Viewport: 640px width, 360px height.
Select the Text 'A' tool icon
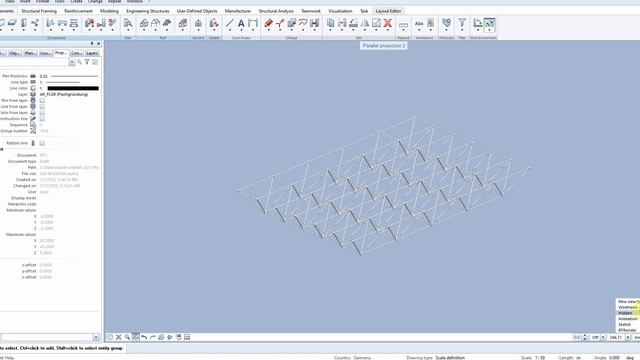click(241, 23)
